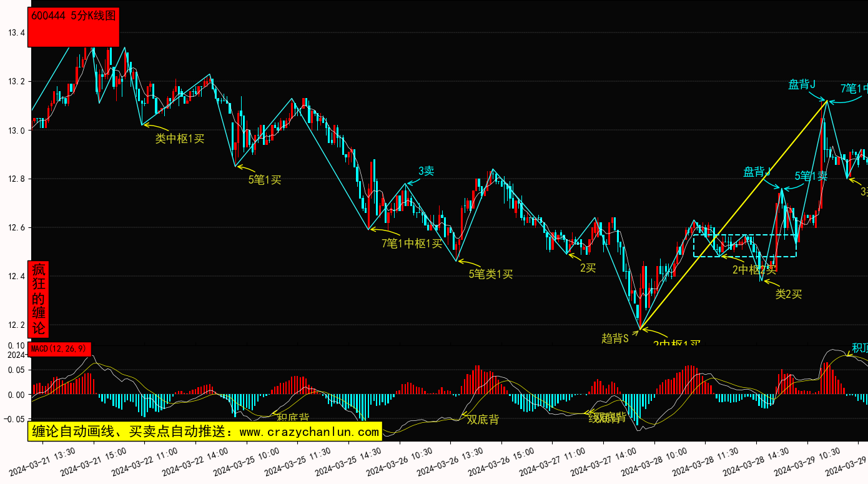Viewport: 868px width, 484px height.
Task: Select the 类2买 buy annotation
Action: tap(788, 294)
